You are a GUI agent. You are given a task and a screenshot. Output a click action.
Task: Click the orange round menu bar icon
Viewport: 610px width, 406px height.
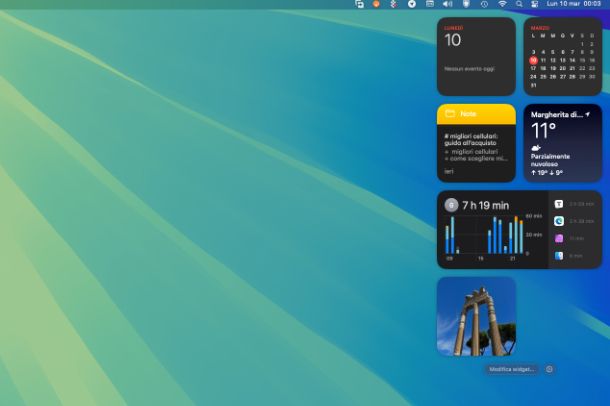(x=376, y=4)
